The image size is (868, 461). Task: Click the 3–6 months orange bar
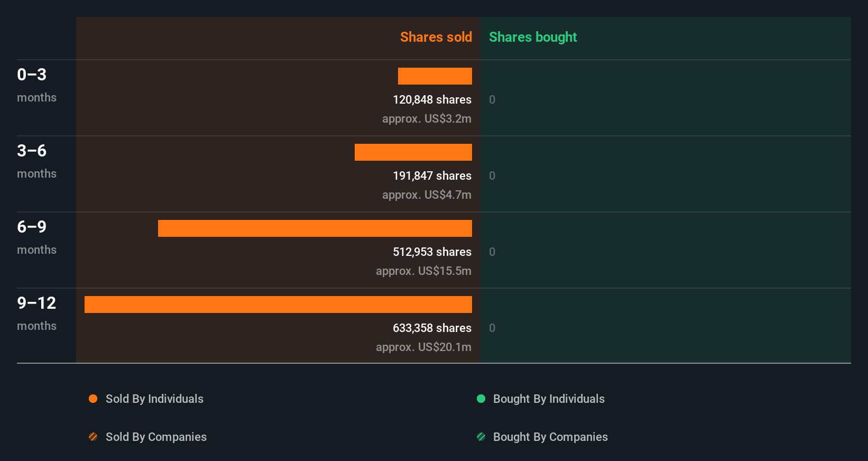pyautogui.click(x=413, y=152)
